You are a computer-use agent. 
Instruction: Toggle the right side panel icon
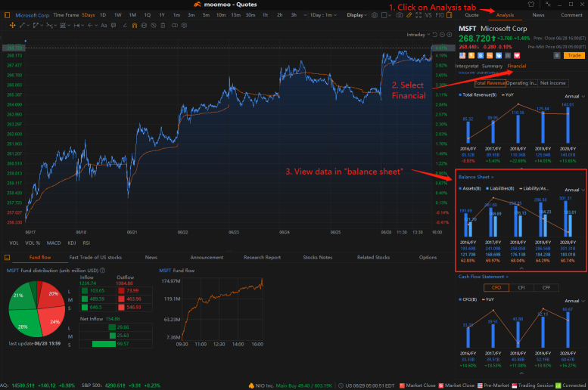pyautogui.click(x=450, y=15)
